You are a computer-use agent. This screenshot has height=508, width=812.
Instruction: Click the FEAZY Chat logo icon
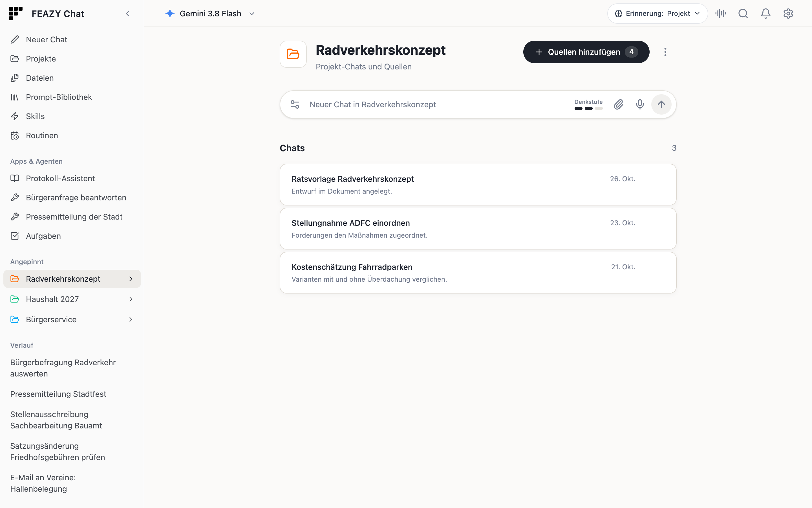tap(16, 14)
